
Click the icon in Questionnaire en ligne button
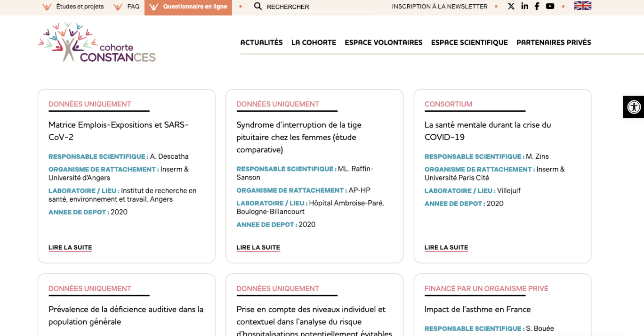tap(154, 7)
